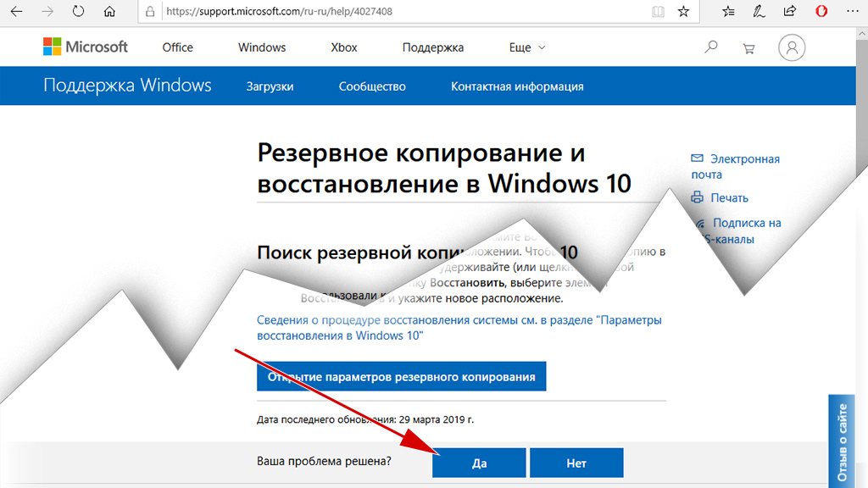This screenshot has height=488, width=868.
Task: Open link about Параметры восстановления в Windows 10
Action: tap(459, 328)
